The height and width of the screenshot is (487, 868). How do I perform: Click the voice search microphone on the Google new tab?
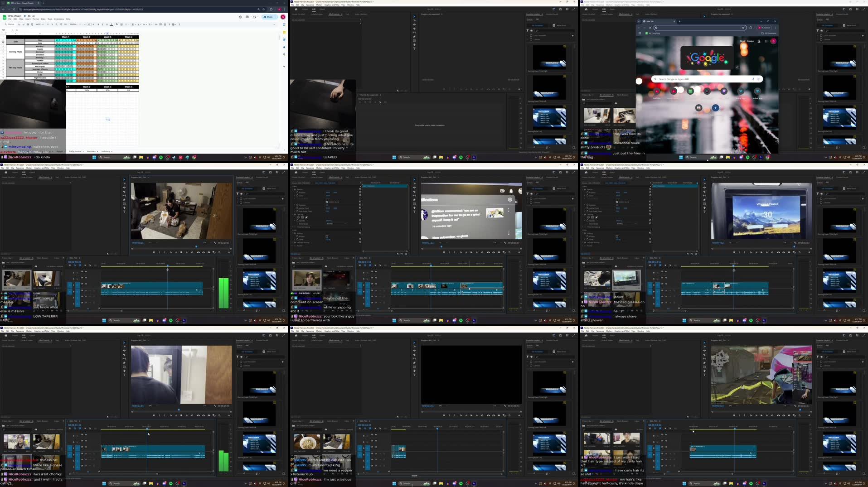[x=753, y=79]
